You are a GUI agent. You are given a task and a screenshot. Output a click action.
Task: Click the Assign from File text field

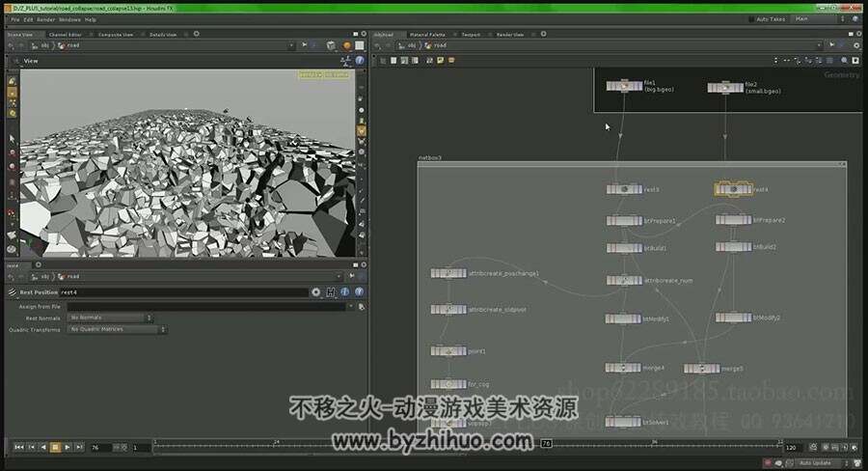click(206, 306)
